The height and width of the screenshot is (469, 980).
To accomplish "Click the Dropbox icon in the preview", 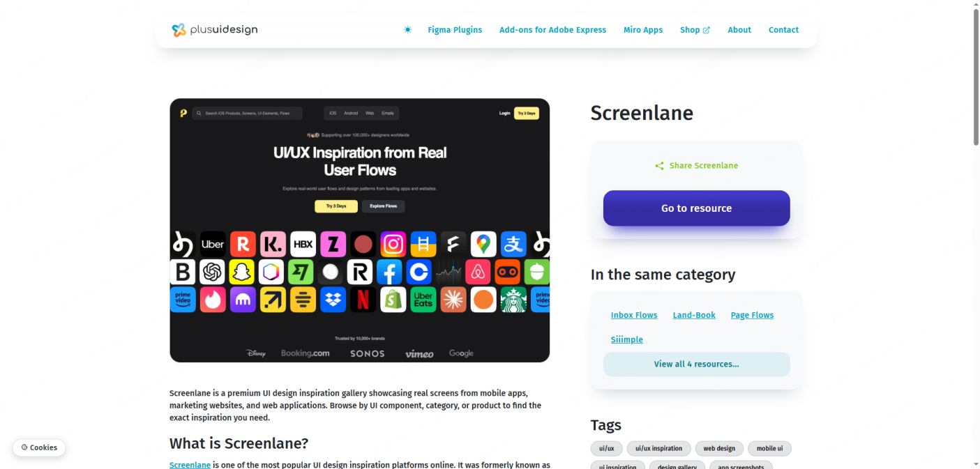I will [x=333, y=300].
